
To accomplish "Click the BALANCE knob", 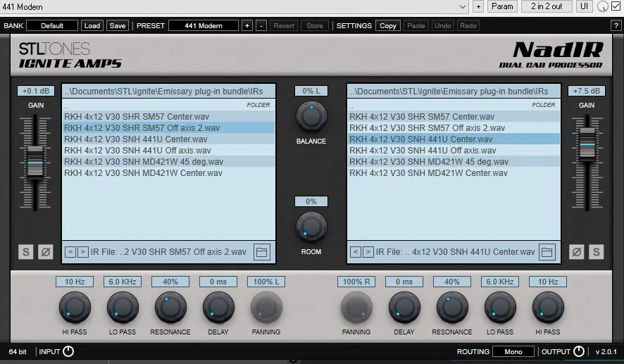I will coord(311,117).
